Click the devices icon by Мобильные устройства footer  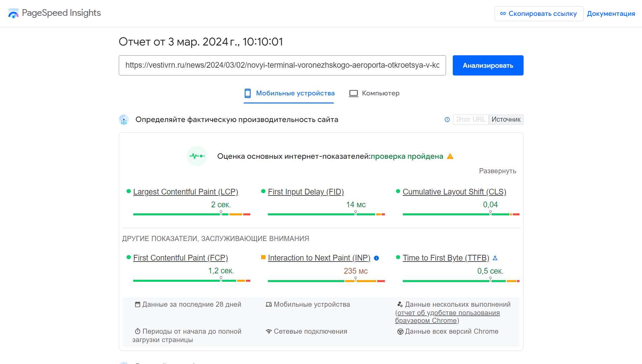(x=269, y=304)
